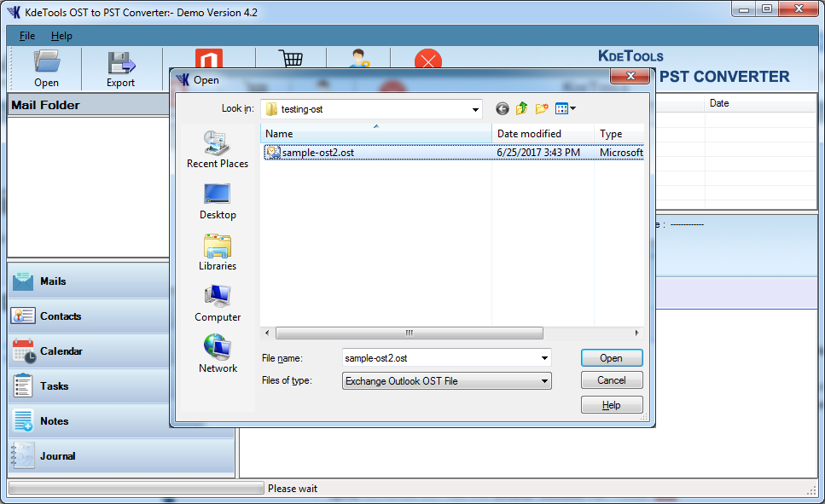Close the Open dialog
The height and width of the screenshot is (504, 825).
point(630,77)
